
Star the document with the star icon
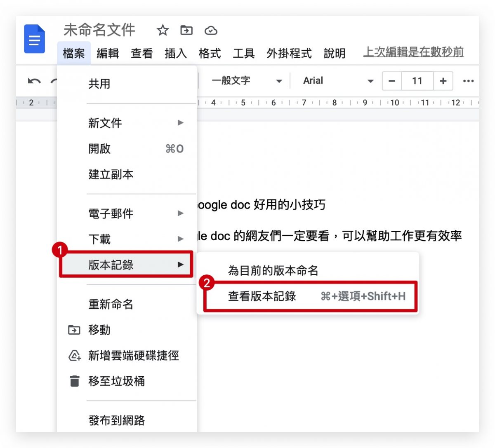163,30
